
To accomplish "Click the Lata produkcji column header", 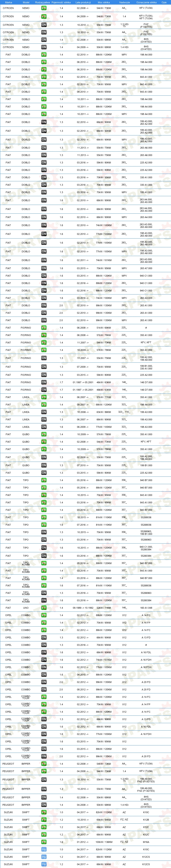I will click(x=83, y=2).
